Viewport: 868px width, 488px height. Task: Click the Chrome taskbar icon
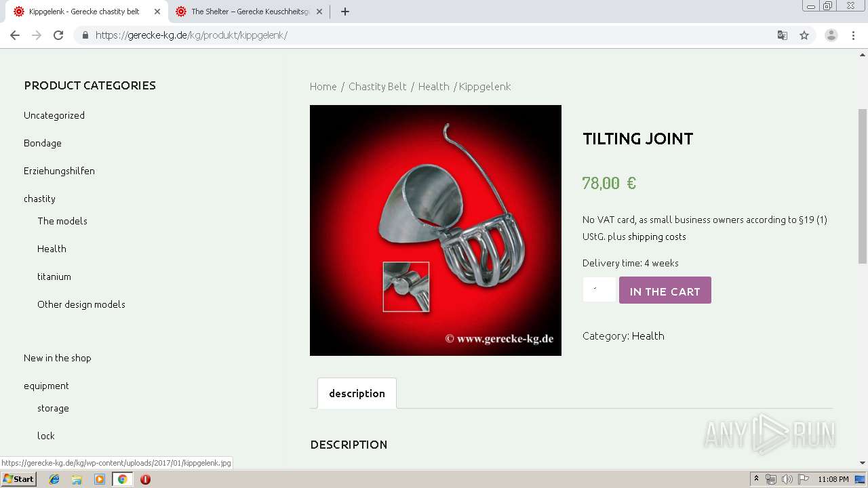(x=122, y=479)
